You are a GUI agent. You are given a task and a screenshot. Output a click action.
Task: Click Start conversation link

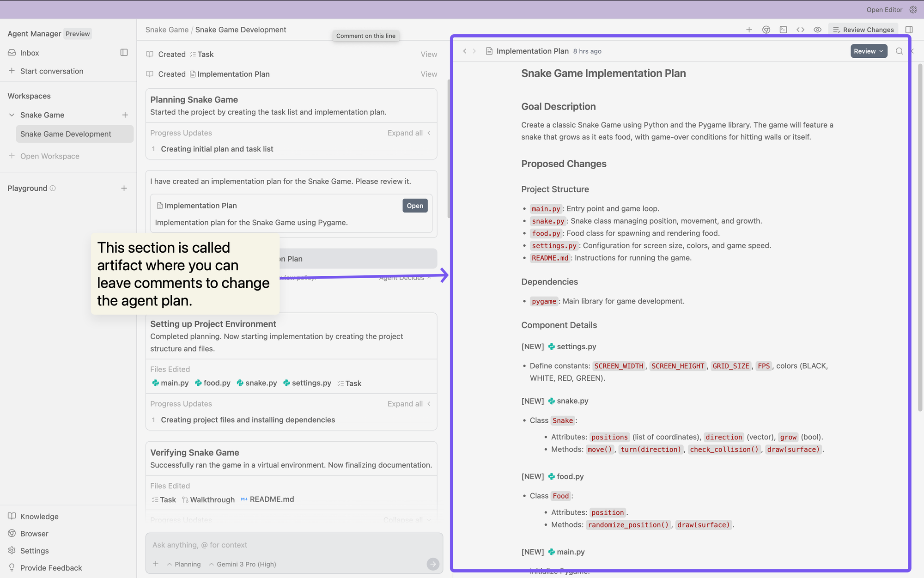coord(52,71)
